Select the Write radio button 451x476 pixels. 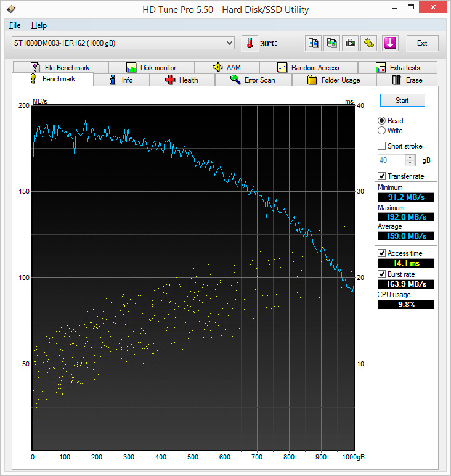tap(382, 131)
